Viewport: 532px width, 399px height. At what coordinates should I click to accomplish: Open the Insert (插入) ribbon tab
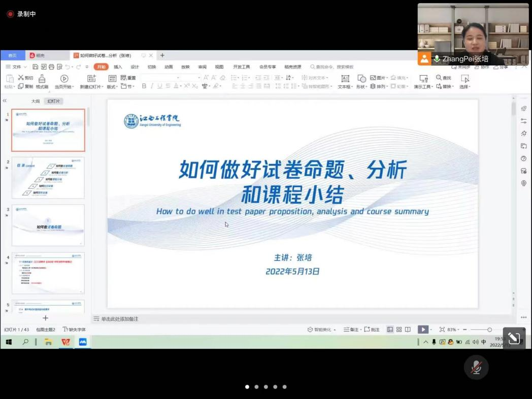click(118, 67)
